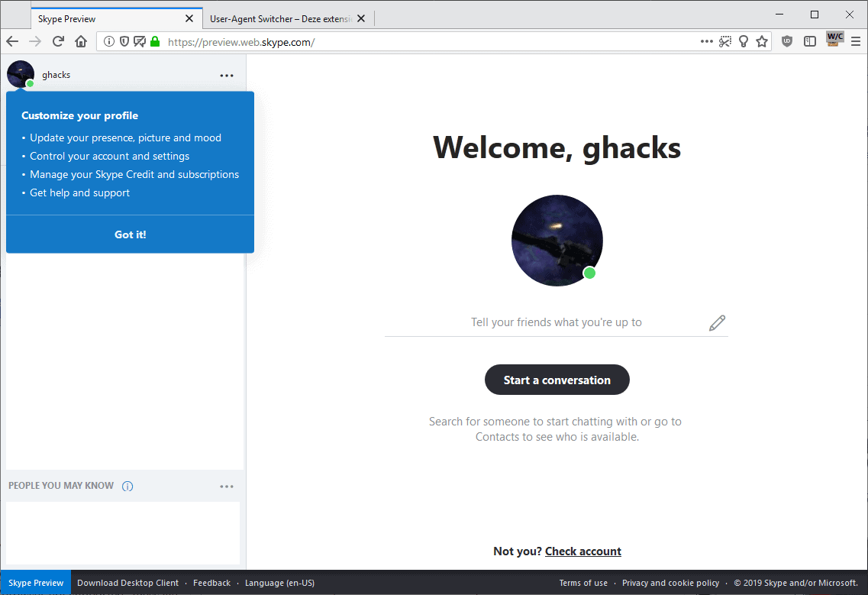Open the Privacy and cookie policy link

(x=670, y=583)
